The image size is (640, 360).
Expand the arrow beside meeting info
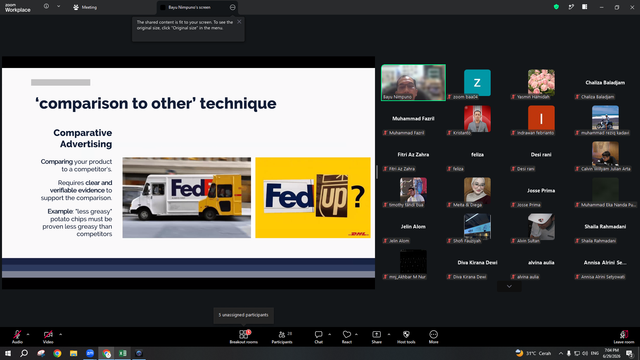point(58,7)
